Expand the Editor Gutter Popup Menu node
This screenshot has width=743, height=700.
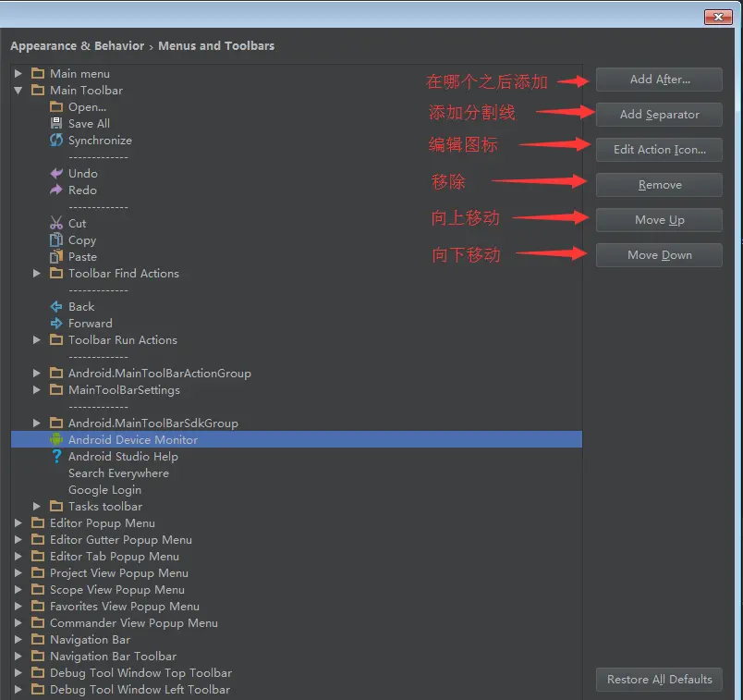pos(18,539)
